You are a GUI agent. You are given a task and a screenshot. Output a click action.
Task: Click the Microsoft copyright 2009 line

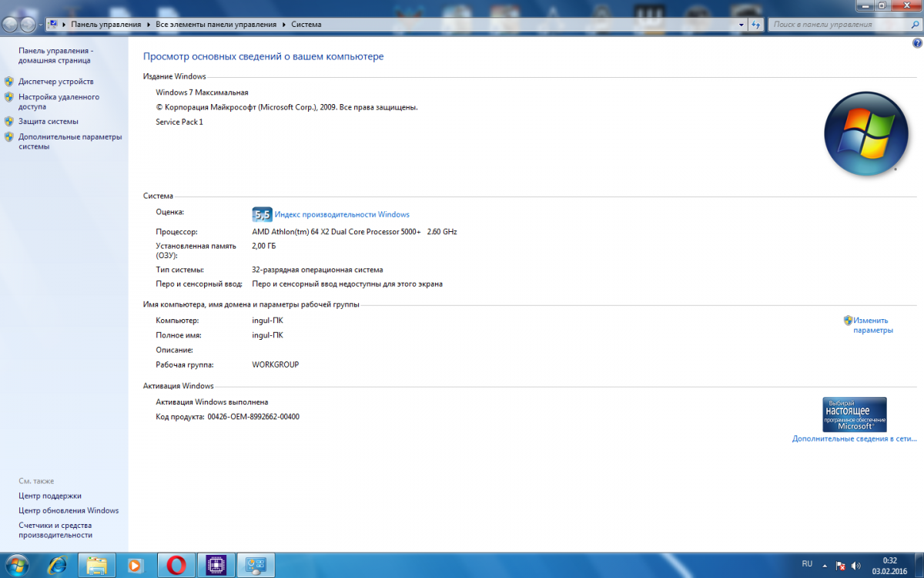point(286,107)
